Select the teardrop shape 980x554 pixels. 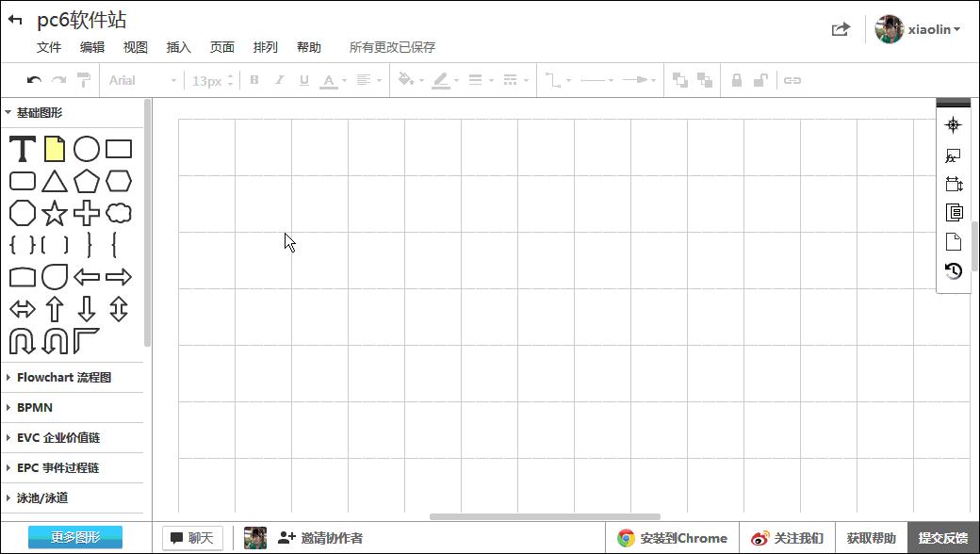(55, 277)
